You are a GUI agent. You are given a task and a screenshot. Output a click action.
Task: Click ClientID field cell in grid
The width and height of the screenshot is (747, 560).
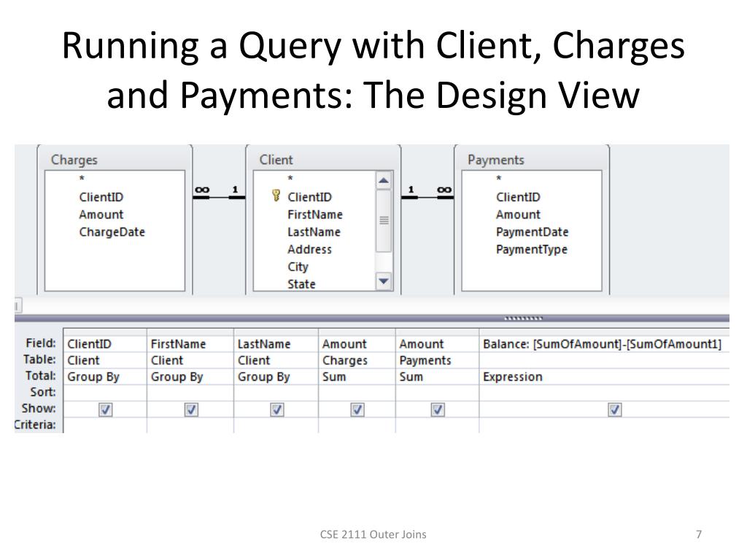tap(105, 344)
